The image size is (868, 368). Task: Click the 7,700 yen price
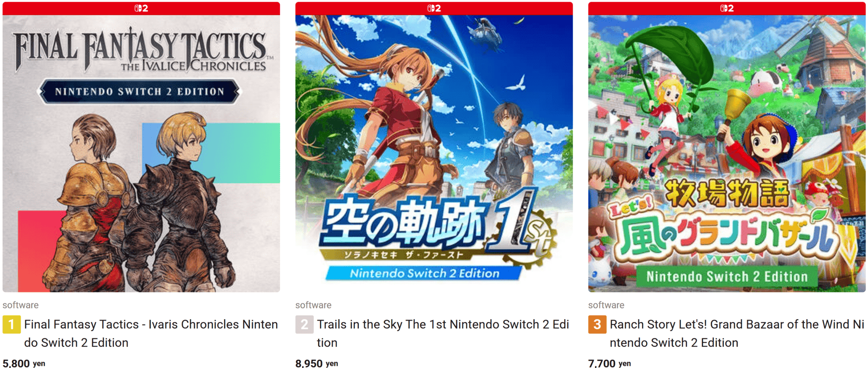click(x=609, y=363)
